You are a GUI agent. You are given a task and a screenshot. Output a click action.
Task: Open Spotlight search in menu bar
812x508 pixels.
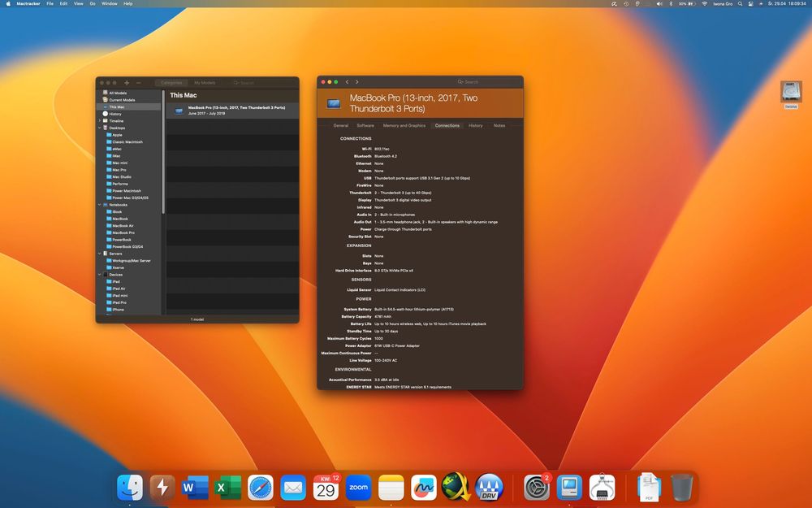pyautogui.click(x=740, y=3)
